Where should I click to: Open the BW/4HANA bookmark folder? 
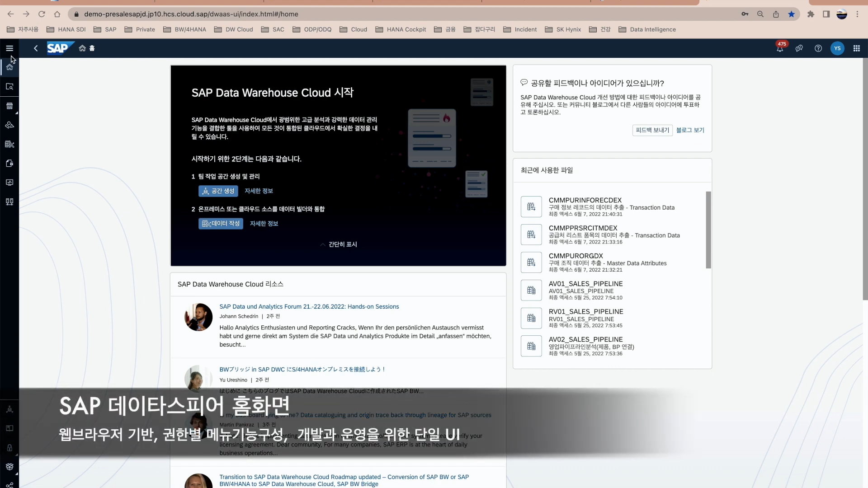184,29
